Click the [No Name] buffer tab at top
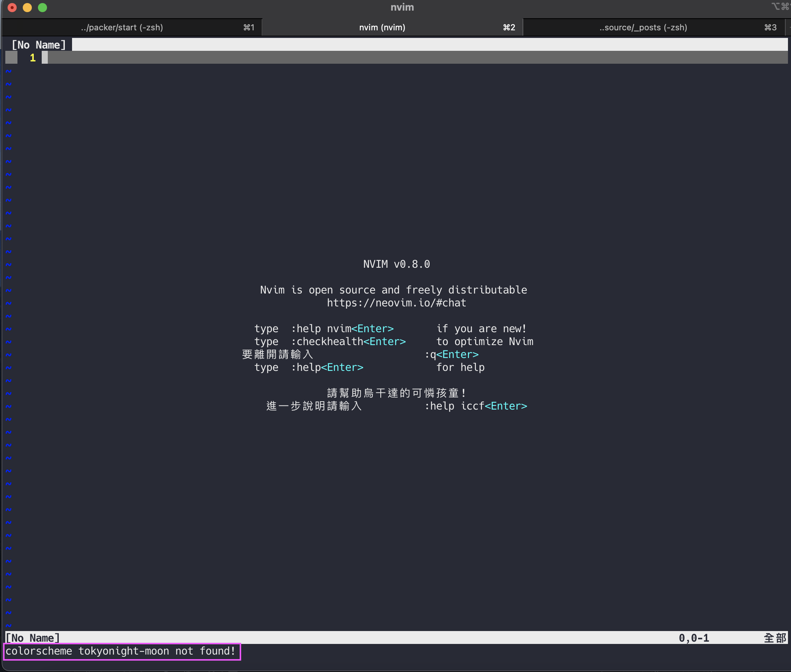Viewport: 791px width, 672px height. [x=38, y=45]
